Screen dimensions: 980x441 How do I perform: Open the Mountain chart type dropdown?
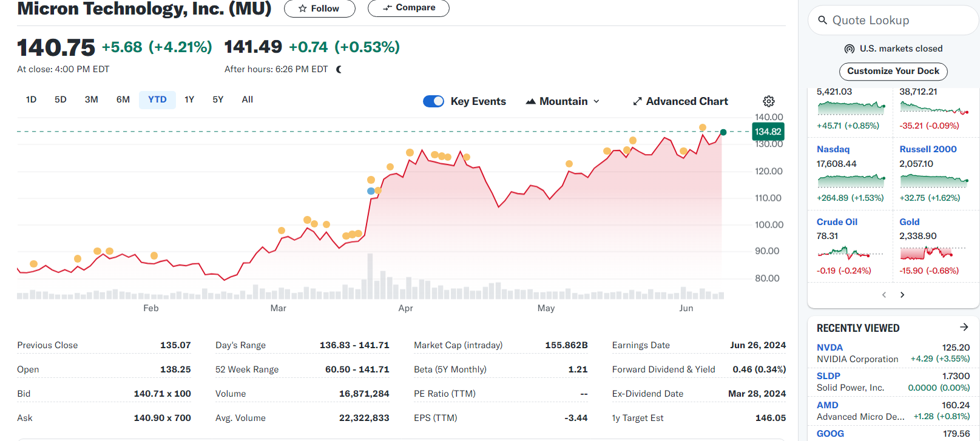tap(563, 101)
